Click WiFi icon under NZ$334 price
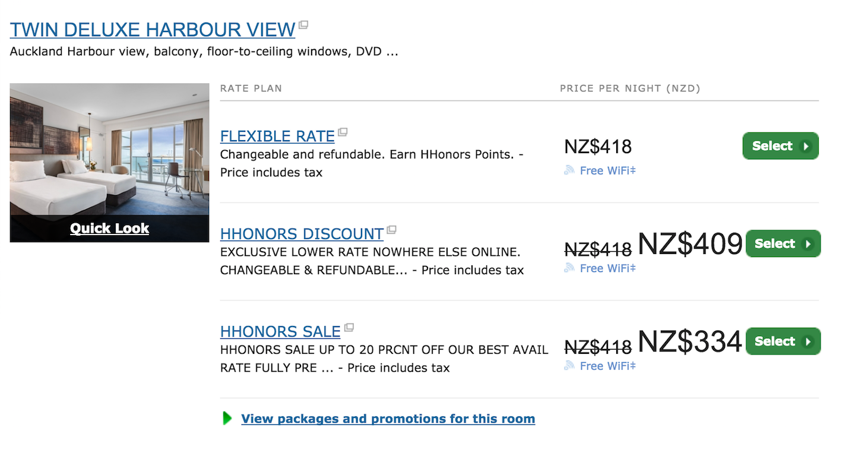Image resolution: width=868 pixels, height=450 pixels. [569, 366]
